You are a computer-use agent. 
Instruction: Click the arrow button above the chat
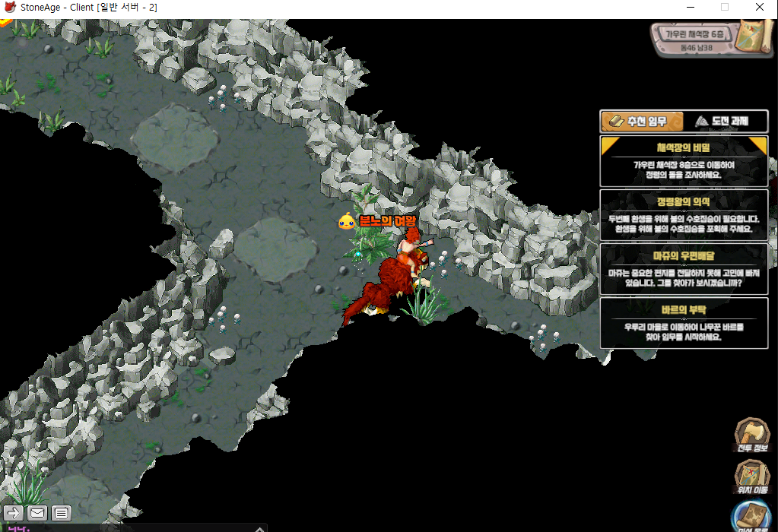tap(13, 512)
